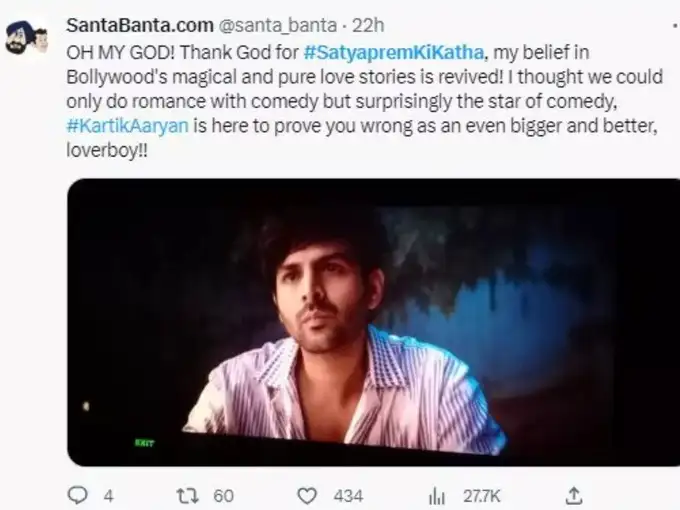The width and height of the screenshot is (680, 510).
Task: Click the green EXIT sign in the video
Action: pos(145,442)
